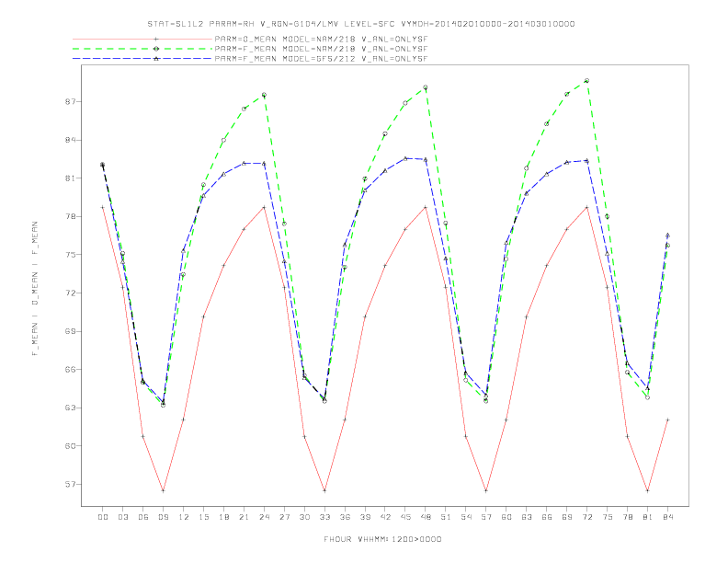This screenshot has width=728, height=563.
Task: Click x-axis tick label 69
Action: [567, 517]
